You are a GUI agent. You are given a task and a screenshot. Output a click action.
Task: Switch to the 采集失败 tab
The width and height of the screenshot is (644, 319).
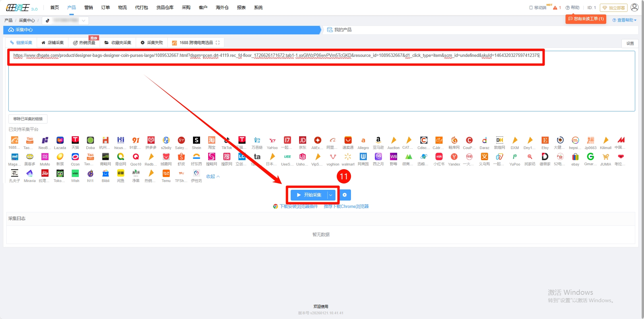(x=152, y=43)
